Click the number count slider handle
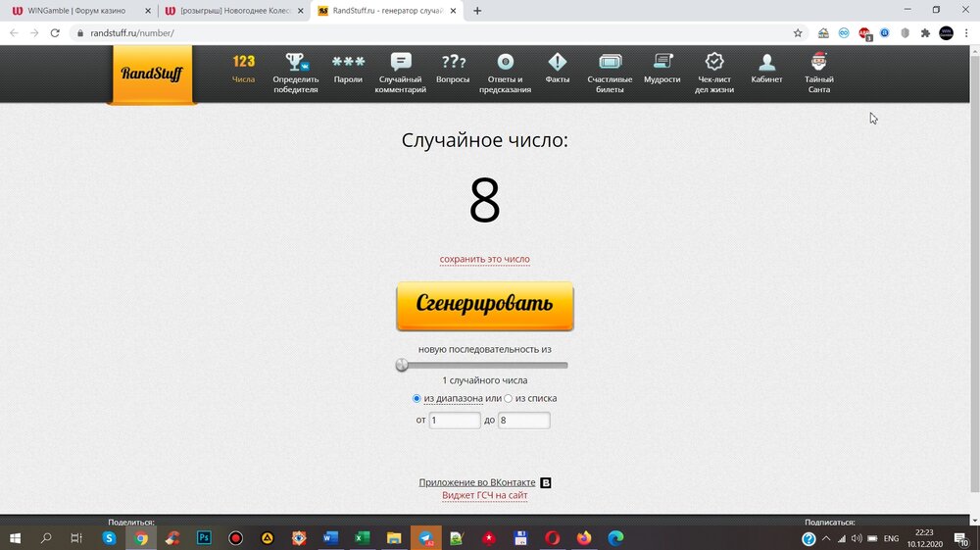The image size is (980, 550). point(402,366)
